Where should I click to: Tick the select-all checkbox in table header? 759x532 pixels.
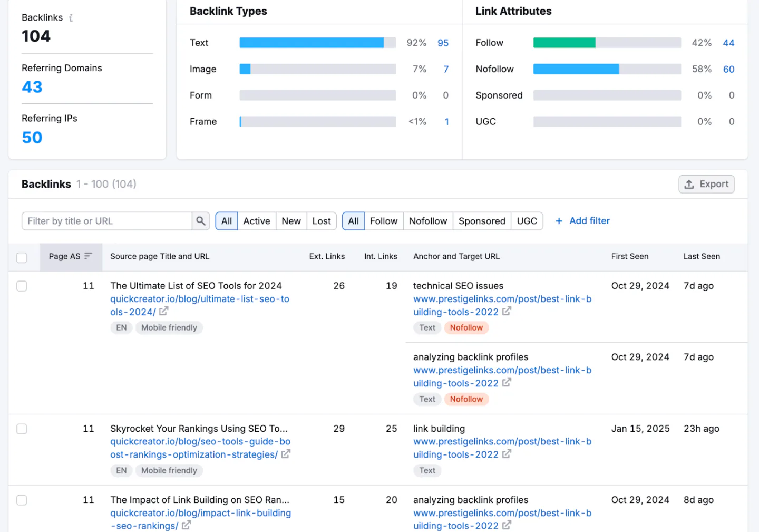(22, 257)
